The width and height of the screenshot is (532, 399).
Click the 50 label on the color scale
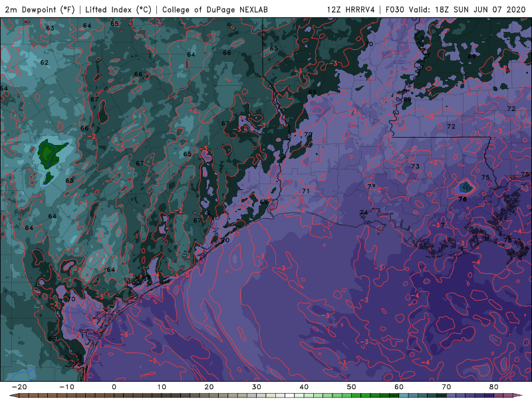point(352,387)
